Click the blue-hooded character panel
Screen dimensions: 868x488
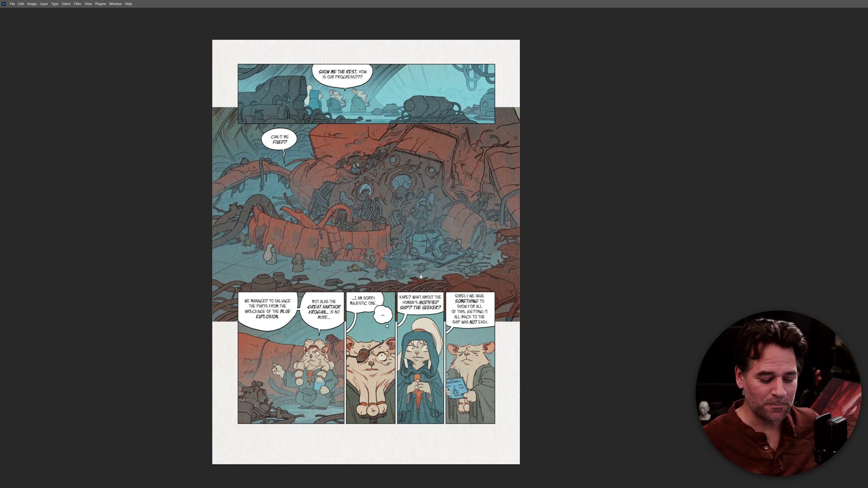coord(420,358)
